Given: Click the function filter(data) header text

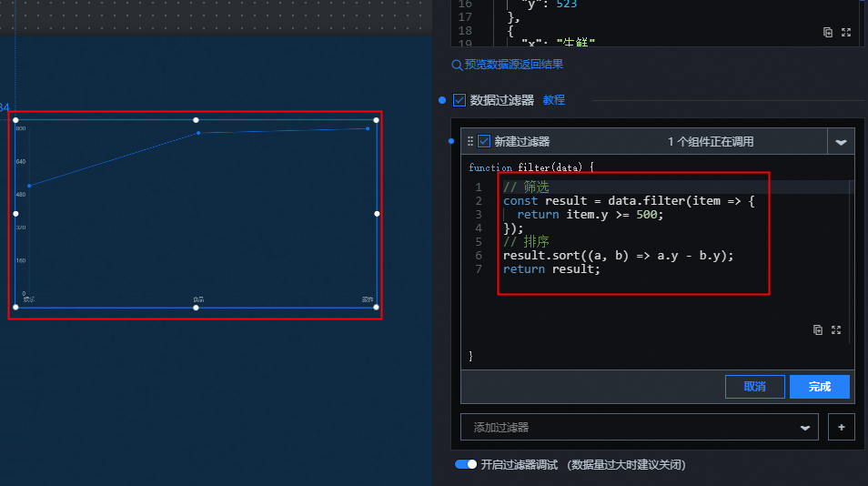Looking at the screenshot, I should click(x=531, y=167).
